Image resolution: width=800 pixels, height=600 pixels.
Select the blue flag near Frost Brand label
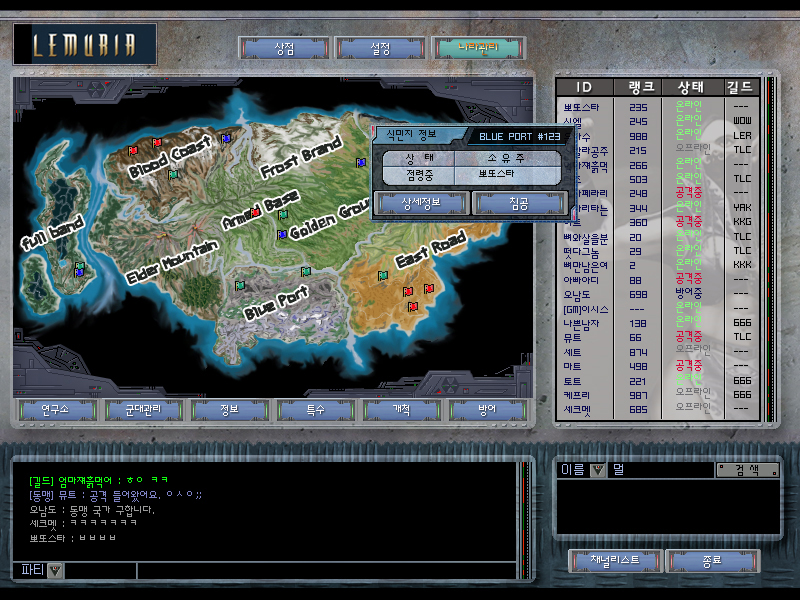coord(361,162)
